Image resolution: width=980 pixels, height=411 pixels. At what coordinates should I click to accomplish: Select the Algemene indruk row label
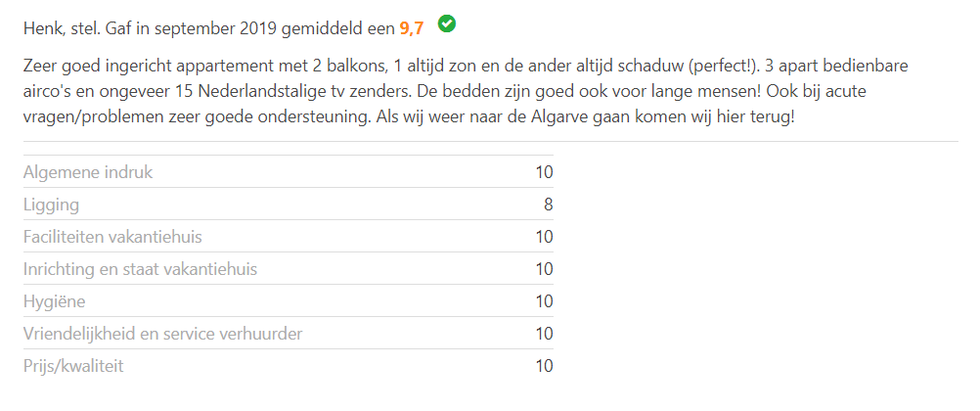pos(87,172)
